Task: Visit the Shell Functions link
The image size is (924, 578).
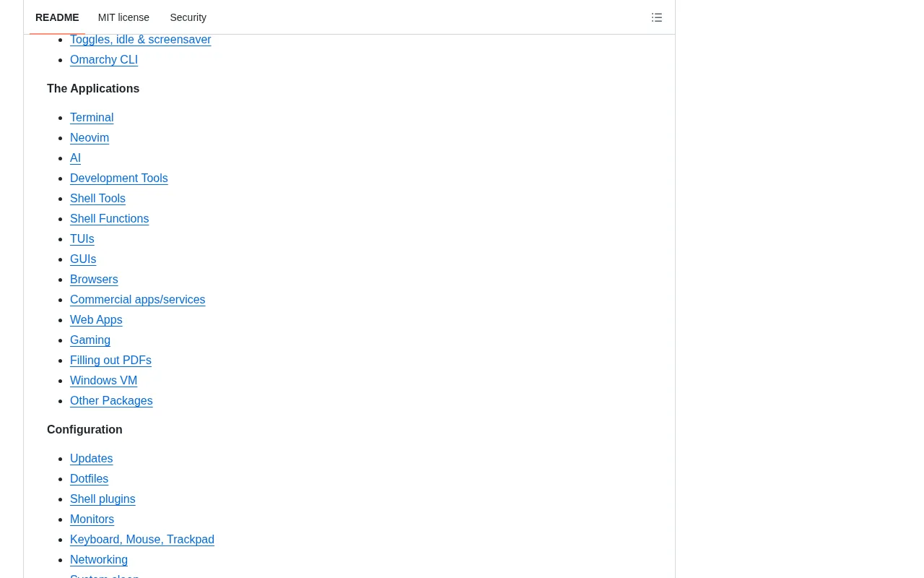Action: click(x=110, y=219)
